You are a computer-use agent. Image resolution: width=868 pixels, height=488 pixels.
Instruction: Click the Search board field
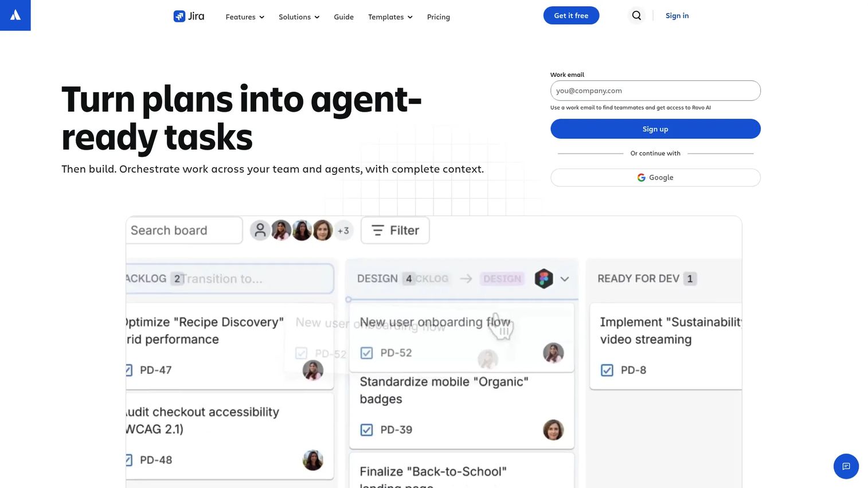[x=183, y=231]
